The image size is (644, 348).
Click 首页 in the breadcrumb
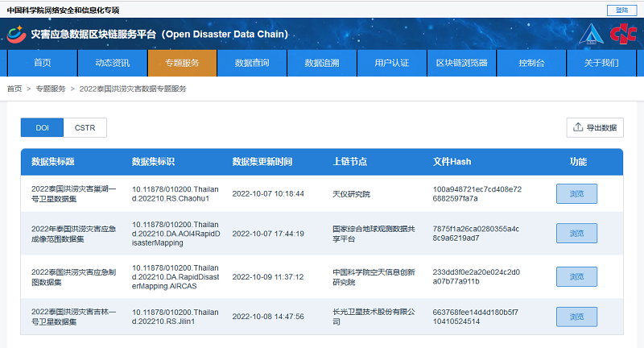[x=14, y=89]
